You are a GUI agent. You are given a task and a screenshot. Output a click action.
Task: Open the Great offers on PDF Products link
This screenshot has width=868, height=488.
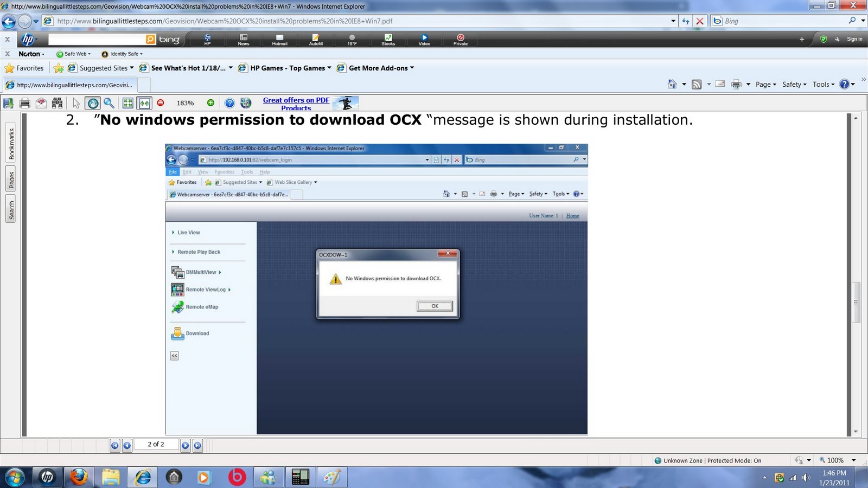click(296, 104)
